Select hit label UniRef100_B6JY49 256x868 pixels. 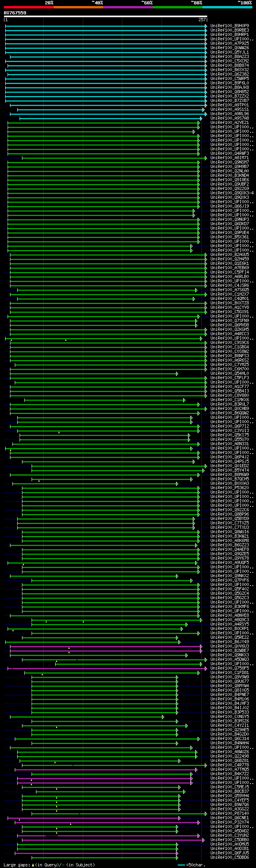tap(230, 642)
